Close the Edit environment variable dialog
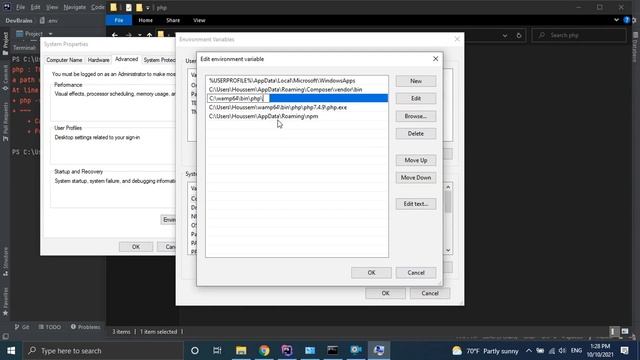This screenshot has width=640, height=360. (436, 59)
